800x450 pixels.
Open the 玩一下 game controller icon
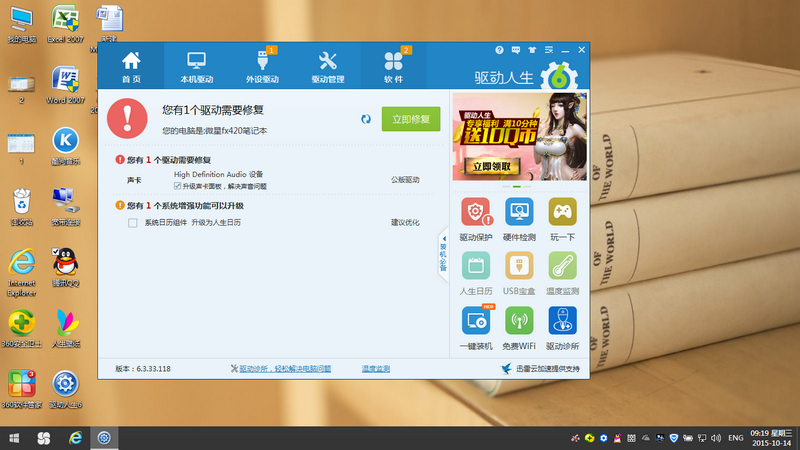coord(562,214)
